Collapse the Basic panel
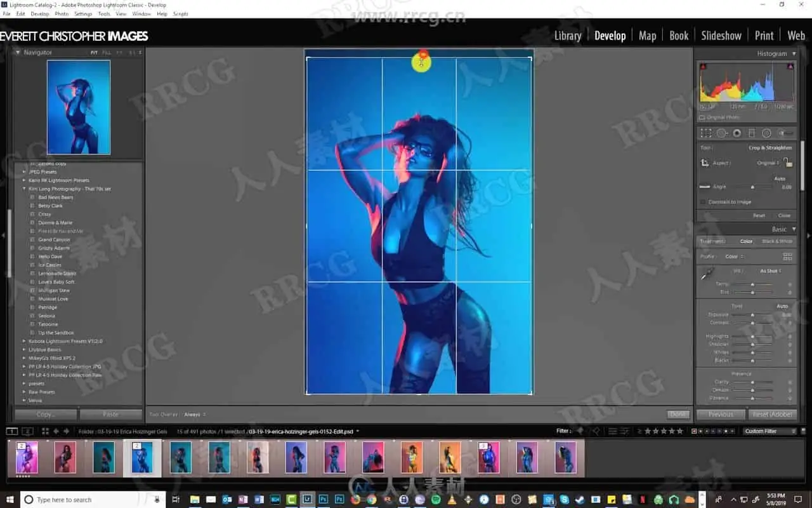The image size is (812, 508). [794, 229]
